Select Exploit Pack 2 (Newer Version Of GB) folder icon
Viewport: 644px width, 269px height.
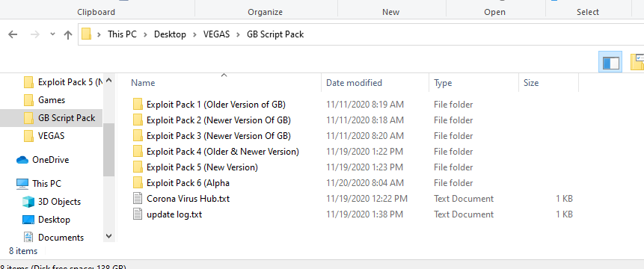pyautogui.click(x=138, y=120)
